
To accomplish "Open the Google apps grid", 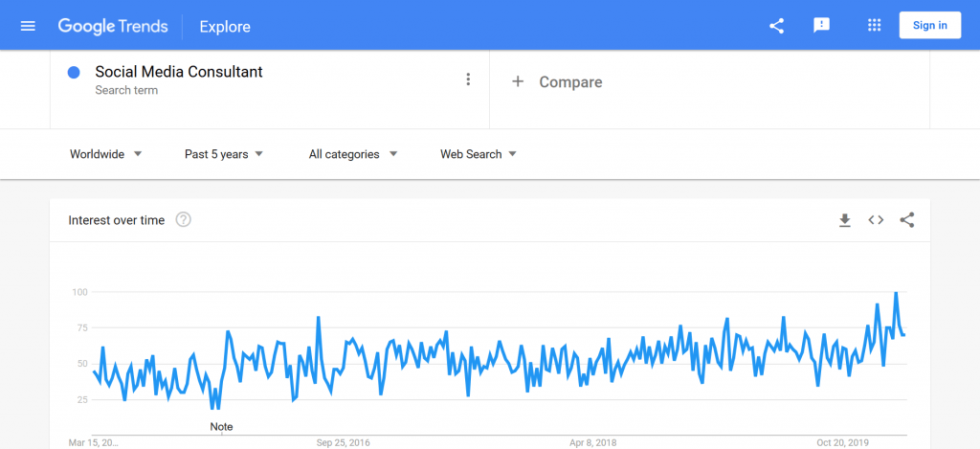I will pyautogui.click(x=875, y=25).
